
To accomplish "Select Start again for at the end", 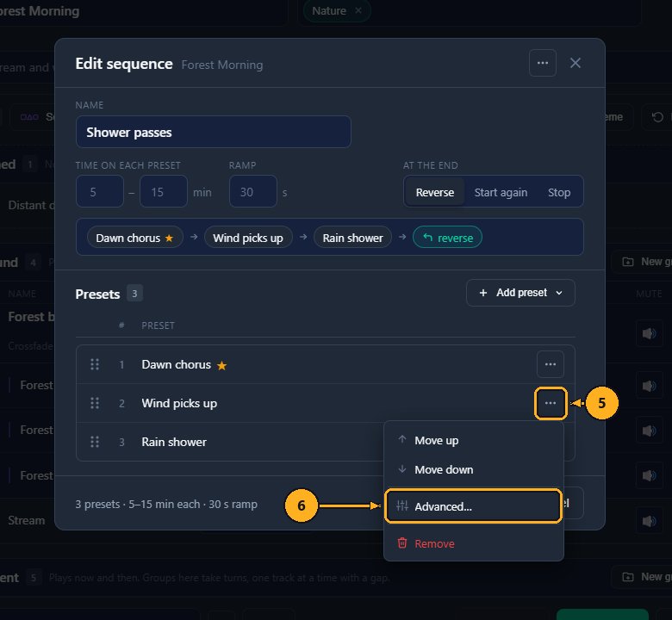I will click(x=501, y=192).
